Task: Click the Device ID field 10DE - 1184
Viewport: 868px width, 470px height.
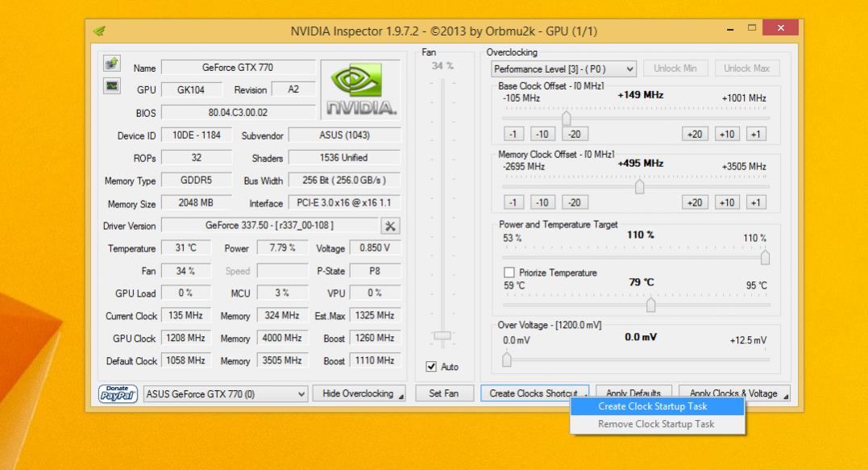Action: pos(196,135)
